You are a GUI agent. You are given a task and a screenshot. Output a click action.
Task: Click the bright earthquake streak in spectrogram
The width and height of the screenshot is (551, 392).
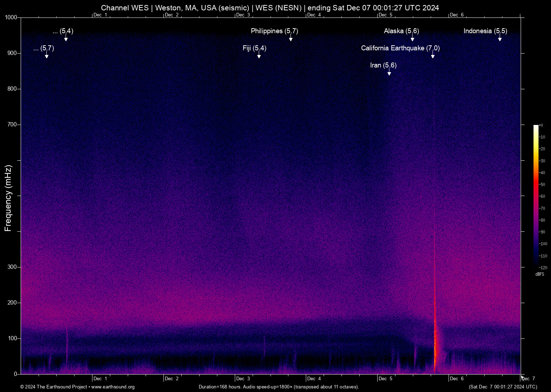435,339
